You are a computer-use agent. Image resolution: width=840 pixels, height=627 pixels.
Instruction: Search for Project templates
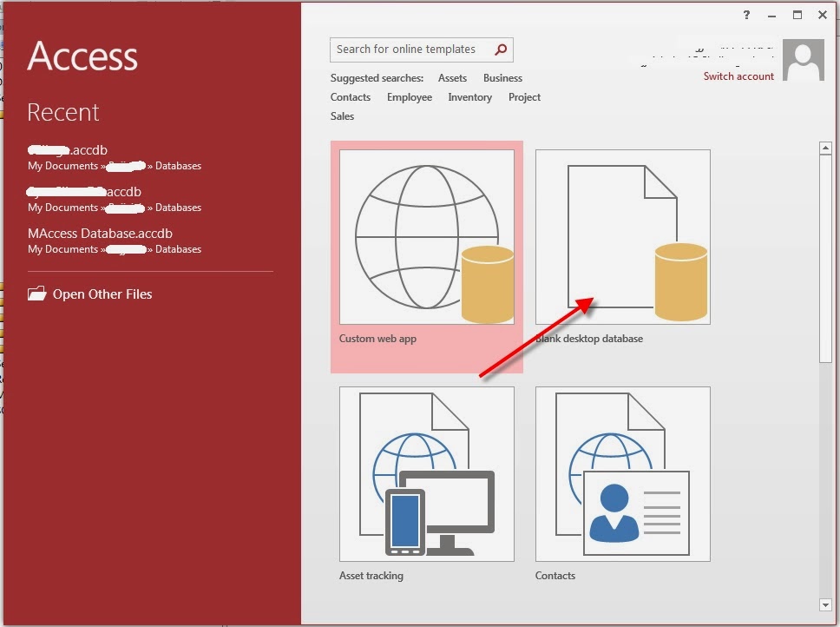524,97
